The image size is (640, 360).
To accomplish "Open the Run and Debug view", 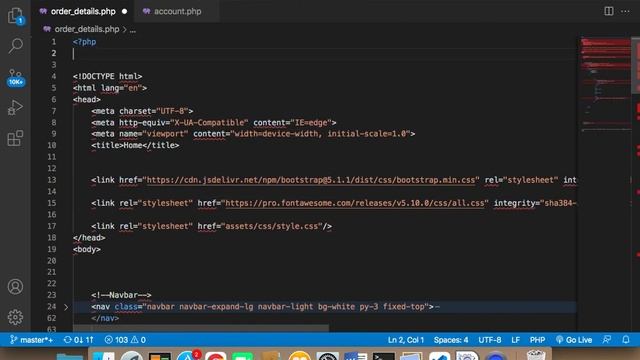I will click(x=16, y=108).
